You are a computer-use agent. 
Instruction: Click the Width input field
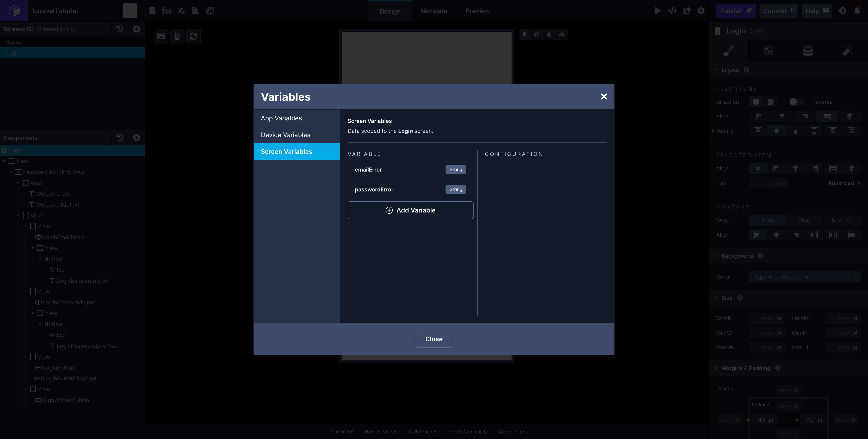[x=767, y=318]
